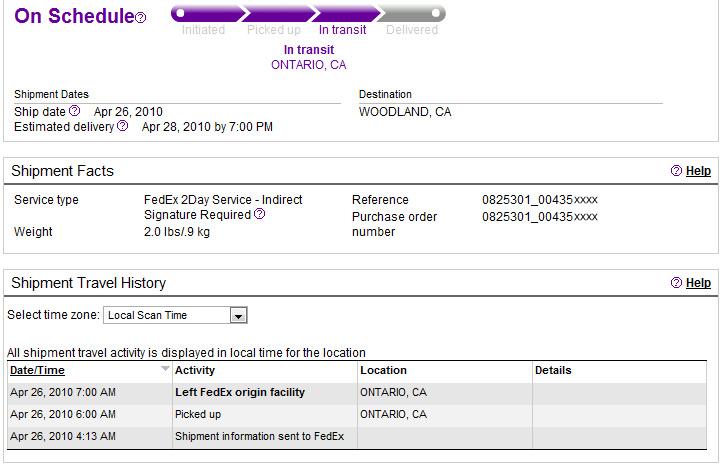Click help icon in Shipment Travel History header
This screenshot has height=467, width=722.
[x=677, y=283]
